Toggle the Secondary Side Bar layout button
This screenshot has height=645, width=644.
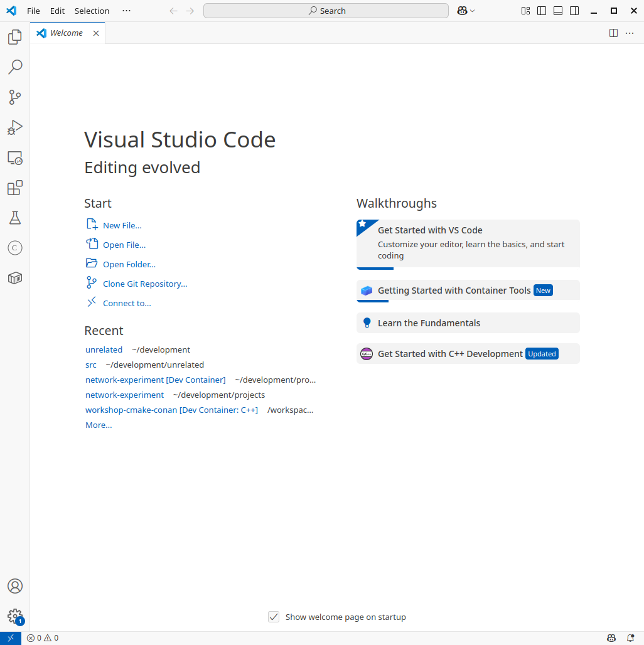[574, 11]
